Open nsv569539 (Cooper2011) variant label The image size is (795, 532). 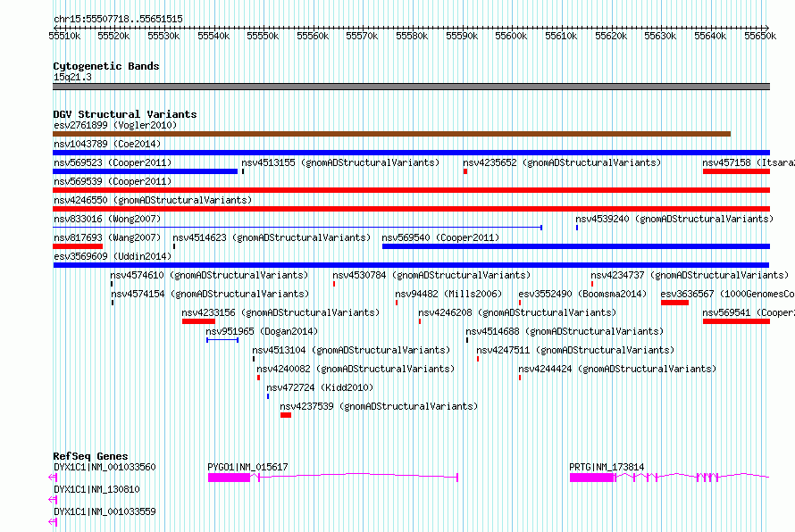click(x=113, y=181)
